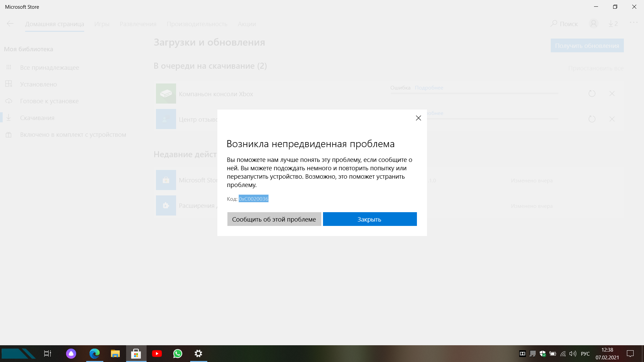Click the Dolby icon in the system tray
The image size is (644, 362).
tap(523, 354)
